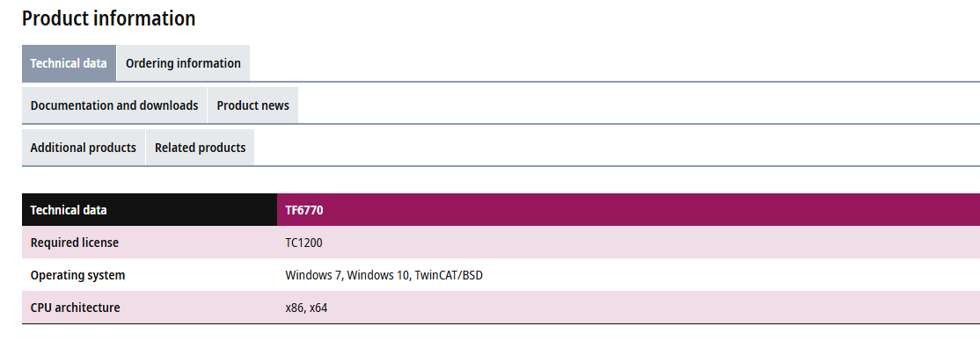Select the Technical data tab
The width and height of the screenshot is (980, 348).
pyautogui.click(x=69, y=63)
